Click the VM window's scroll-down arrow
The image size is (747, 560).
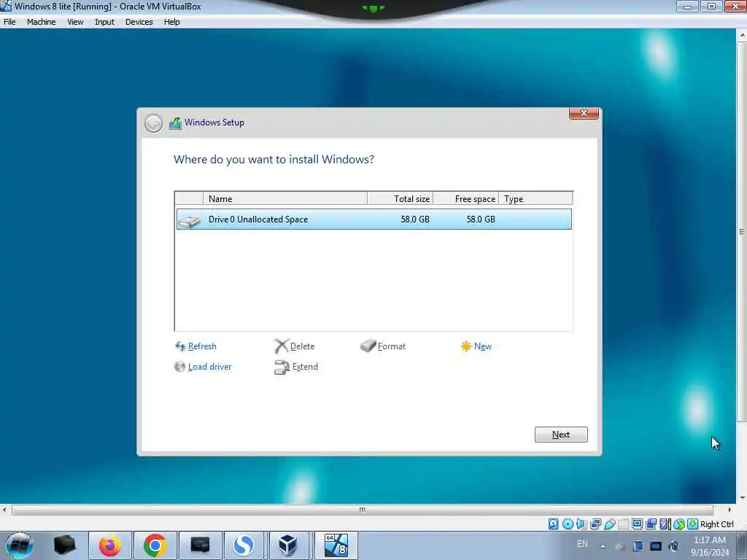tap(742, 498)
